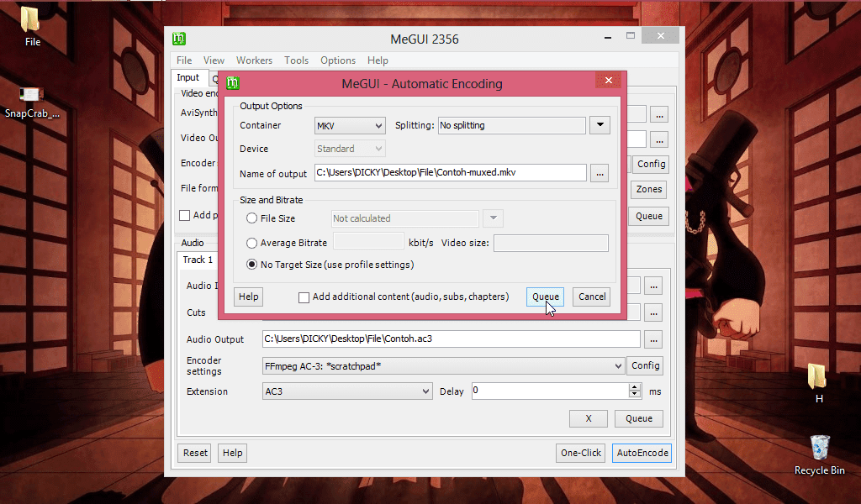Click the One-Click button
Image resolution: width=861 pixels, height=504 pixels.
click(580, 453)
